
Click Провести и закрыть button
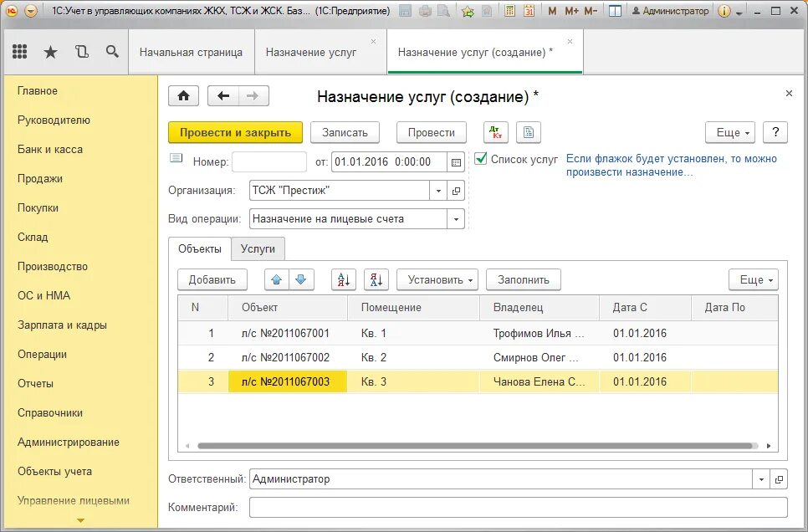coord(236,132)
